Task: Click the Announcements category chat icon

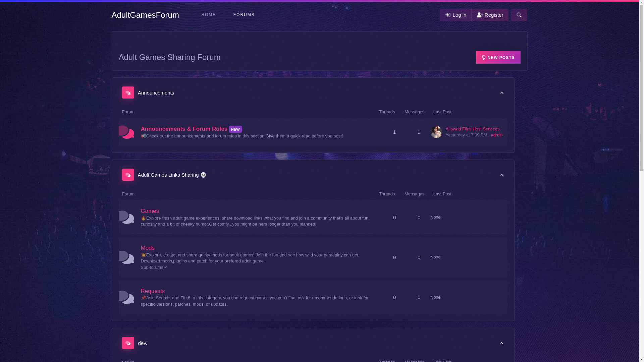Action: pos(128,93)
